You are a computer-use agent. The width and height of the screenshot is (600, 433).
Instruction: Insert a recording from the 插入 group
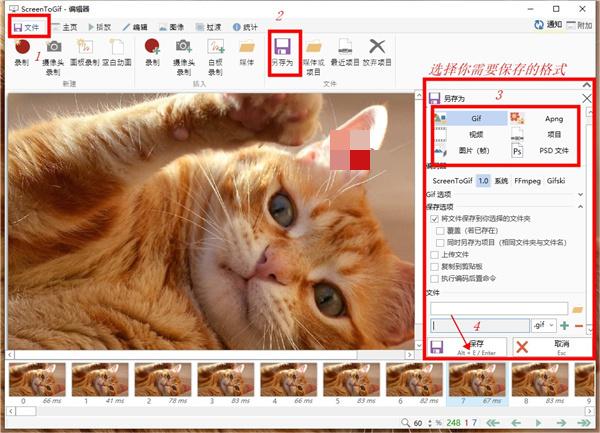[152, 52]
